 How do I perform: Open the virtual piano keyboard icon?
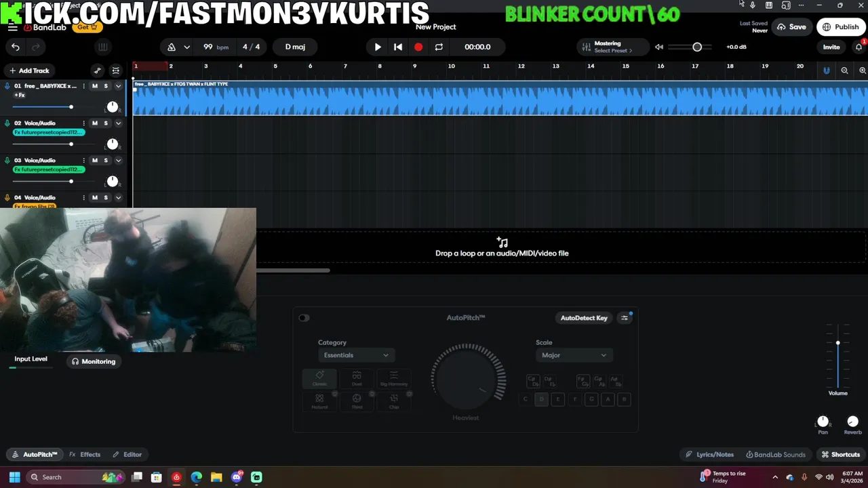[x=102, y=47]
